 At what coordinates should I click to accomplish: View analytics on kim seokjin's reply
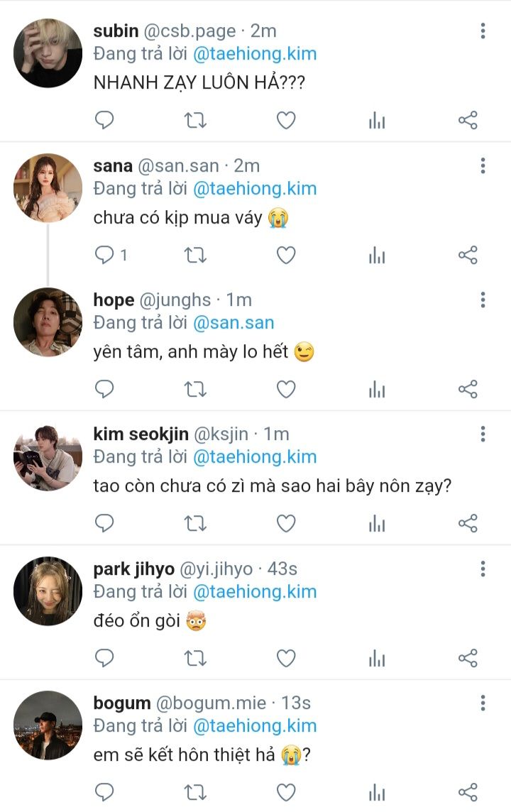[x=377, y=524]
